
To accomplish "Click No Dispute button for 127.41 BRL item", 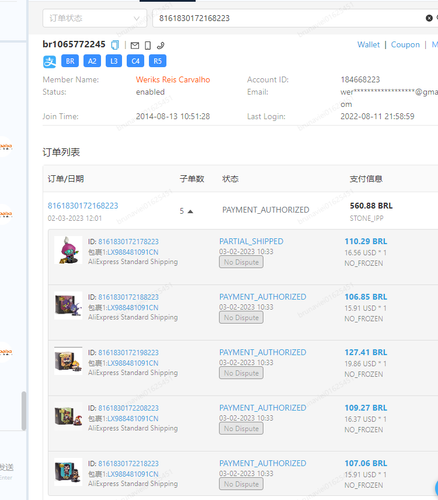I will pos(241,373).
